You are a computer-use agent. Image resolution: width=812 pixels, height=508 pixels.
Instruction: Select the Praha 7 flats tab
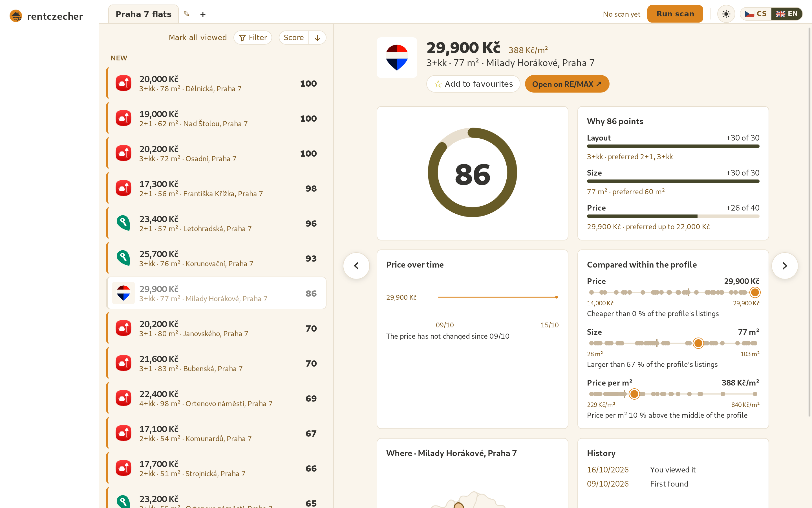coord(143,14)
